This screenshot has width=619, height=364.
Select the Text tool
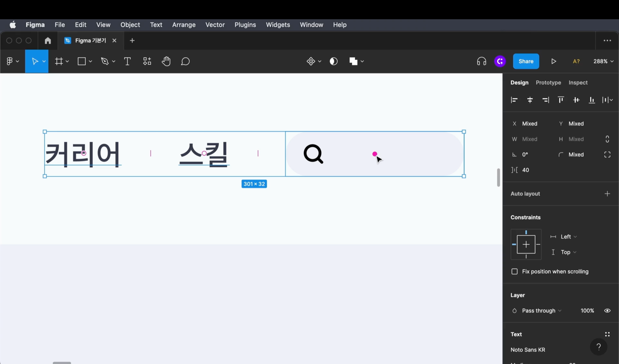(127, 61)
